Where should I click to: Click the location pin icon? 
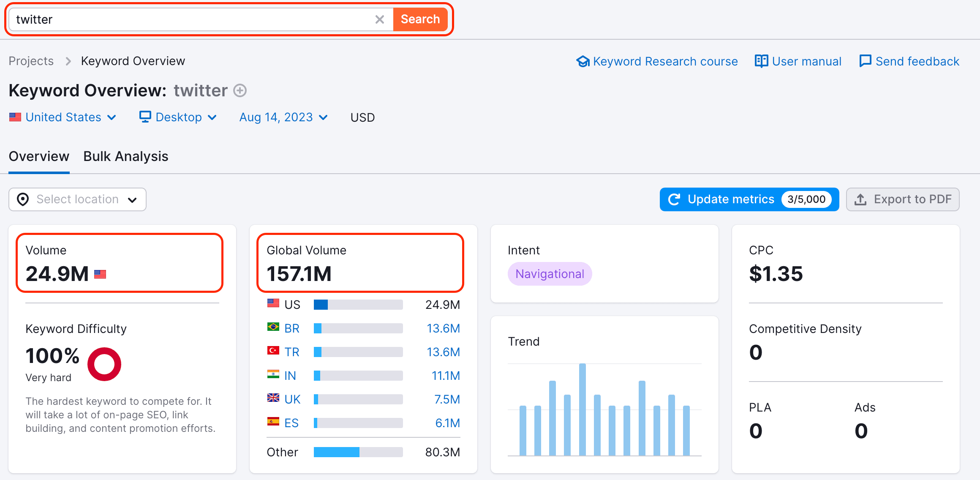click(x=23, y=199)
